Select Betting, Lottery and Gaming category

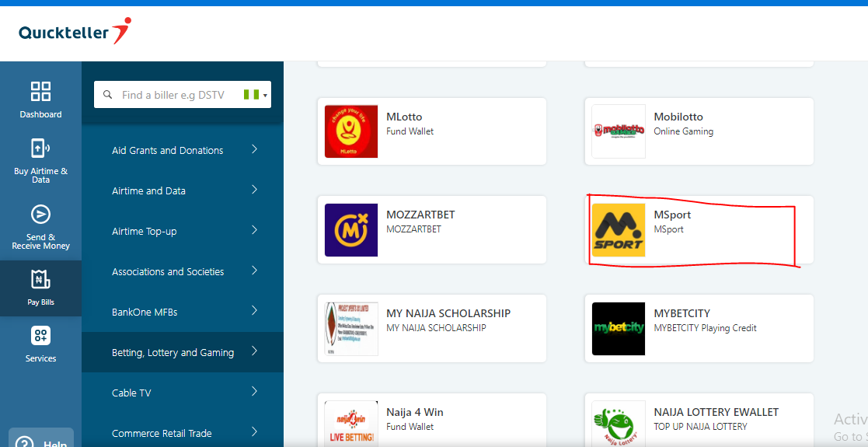[x=183, y=352]
